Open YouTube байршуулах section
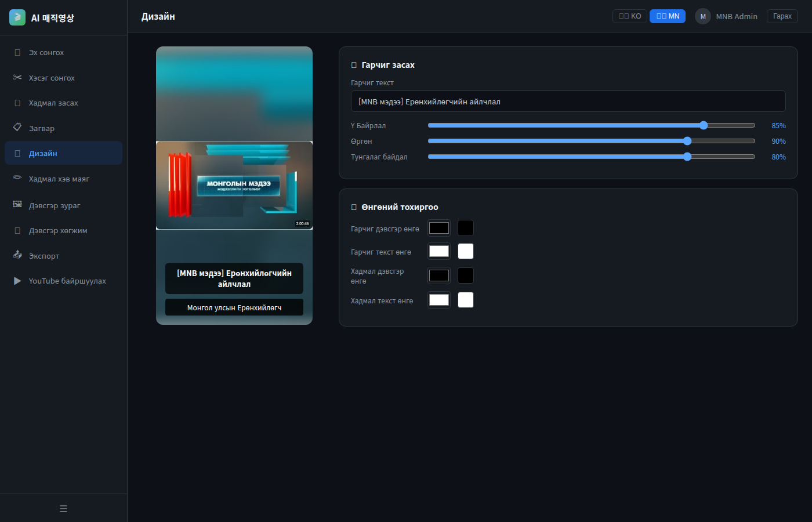Image resolution: width=812 pixels, height=522 pixels. click(63, 281)
